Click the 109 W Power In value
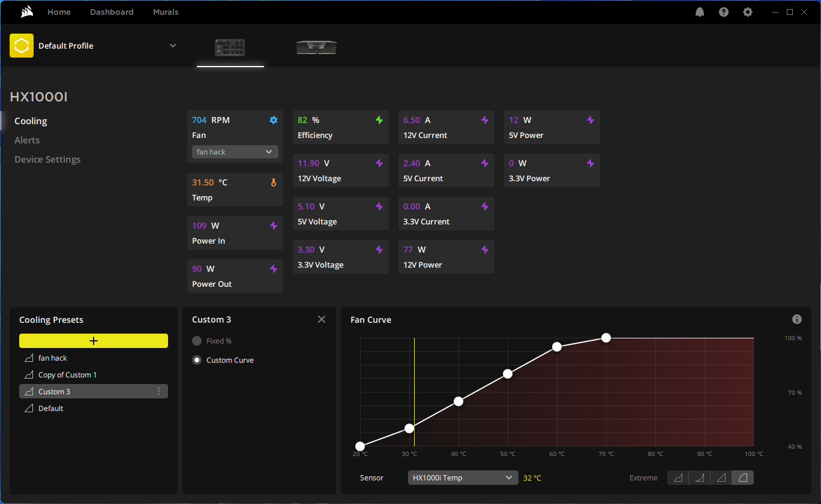This screenshot has width=821, height=504. 206,226
